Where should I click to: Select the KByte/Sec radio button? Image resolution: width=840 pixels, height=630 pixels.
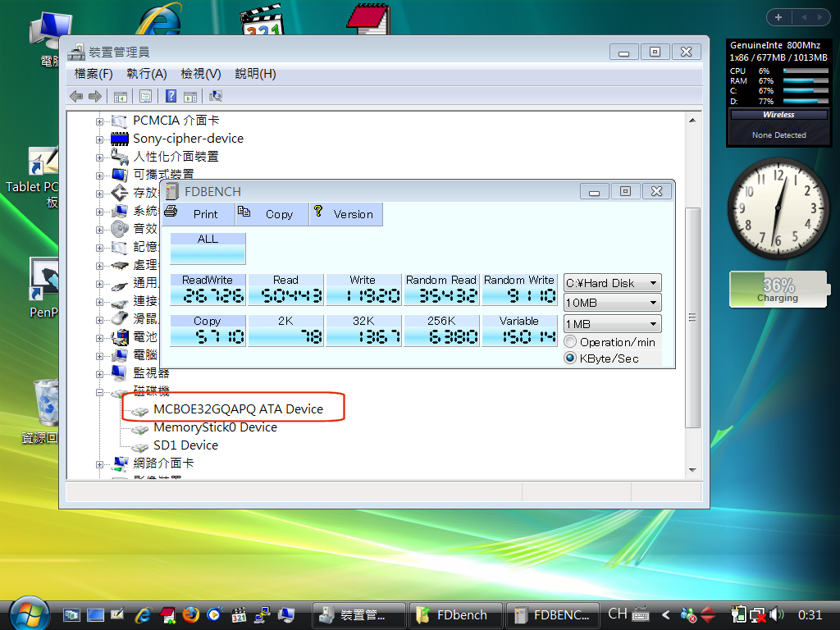(571, 358)
